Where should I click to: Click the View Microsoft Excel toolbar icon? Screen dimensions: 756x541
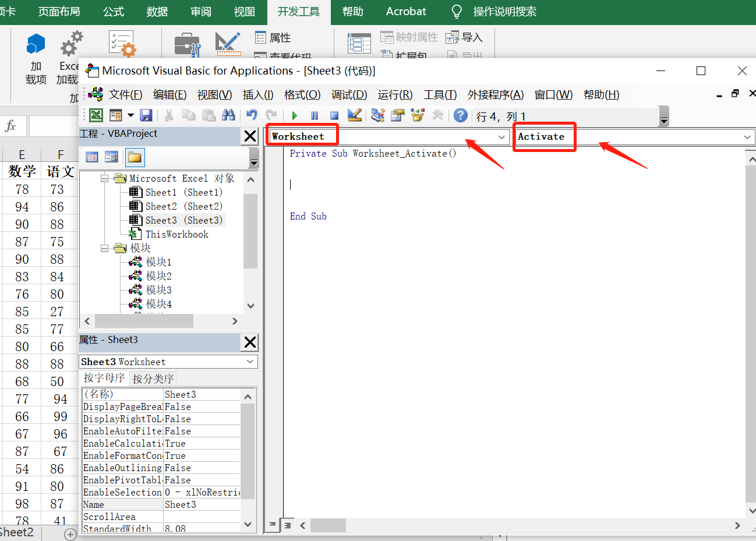pos(96,115)
